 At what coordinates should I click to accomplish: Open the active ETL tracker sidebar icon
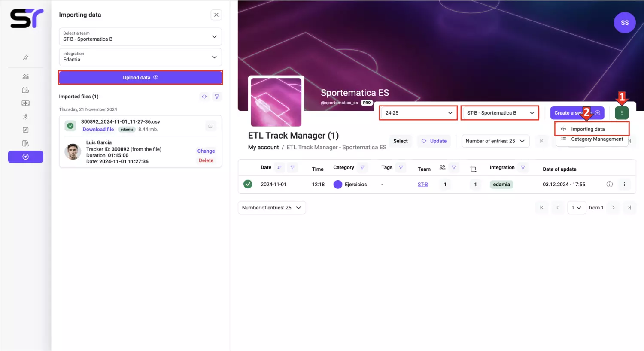(25, 157)
